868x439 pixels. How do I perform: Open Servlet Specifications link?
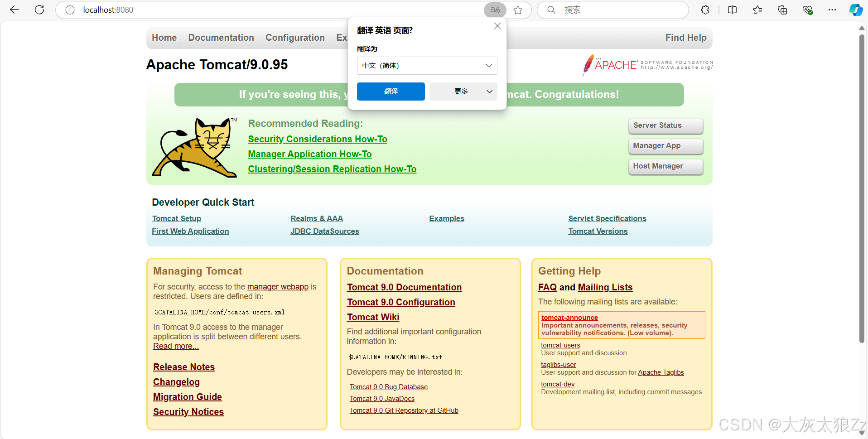(x=607, y=218)
